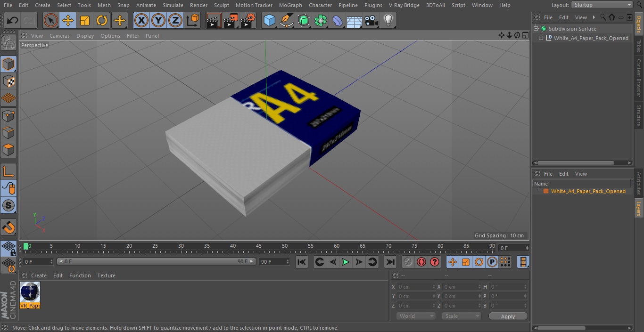644x332 pixels.
Task: Toggle record active objects button
Action: point(408,262)
